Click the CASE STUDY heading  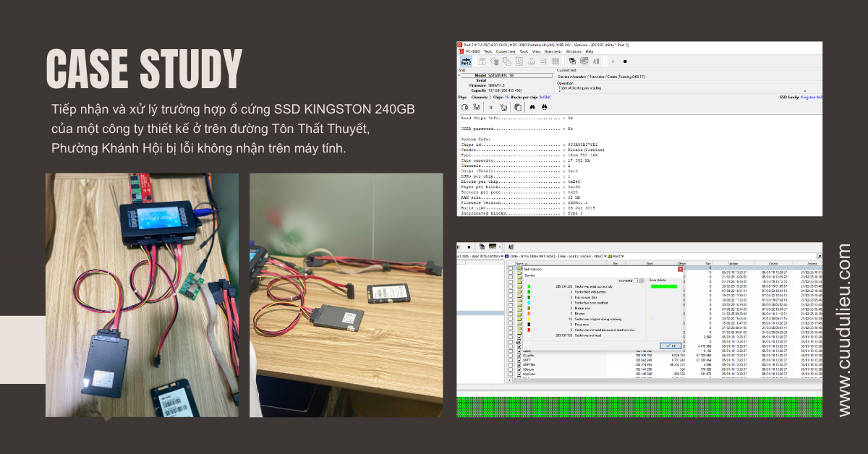coord(144,70)
